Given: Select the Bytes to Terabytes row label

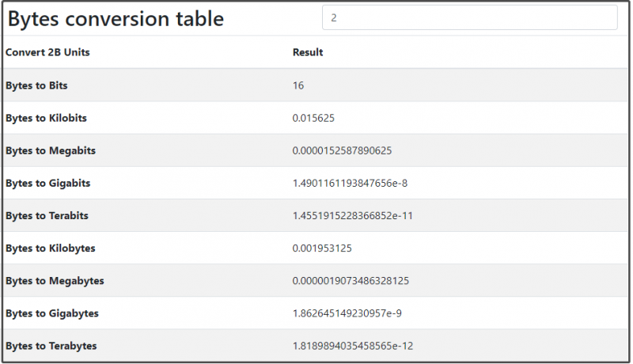Looking at the screenshot, I should click(x=51, y=347).
